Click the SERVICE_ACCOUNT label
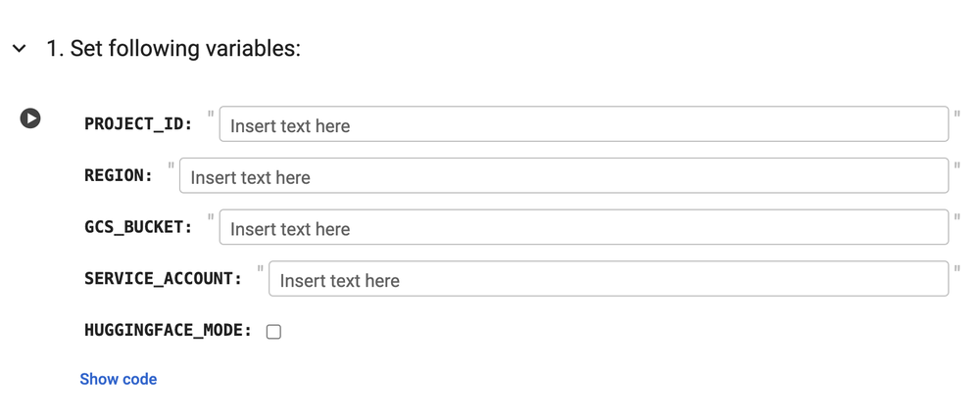 [164, 278]
